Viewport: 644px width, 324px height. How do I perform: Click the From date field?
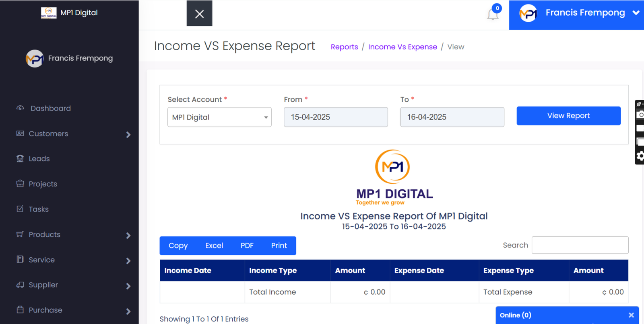coord(336,117)
